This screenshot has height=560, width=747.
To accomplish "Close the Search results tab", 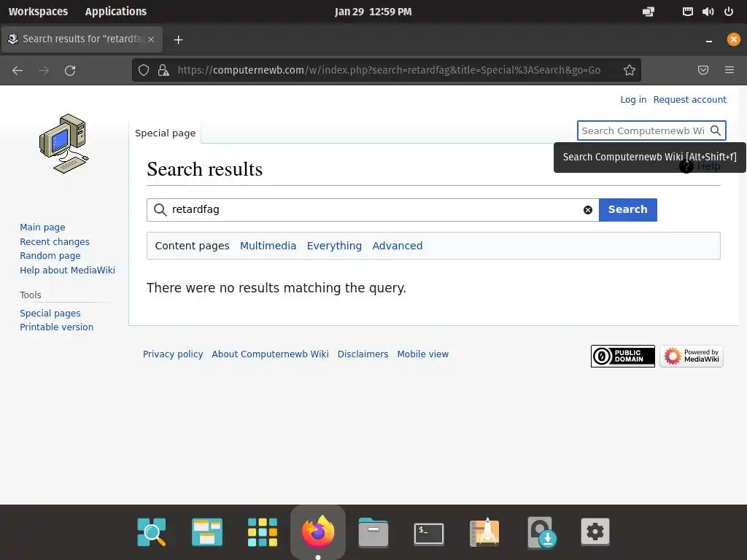I will tap(151, 39).
